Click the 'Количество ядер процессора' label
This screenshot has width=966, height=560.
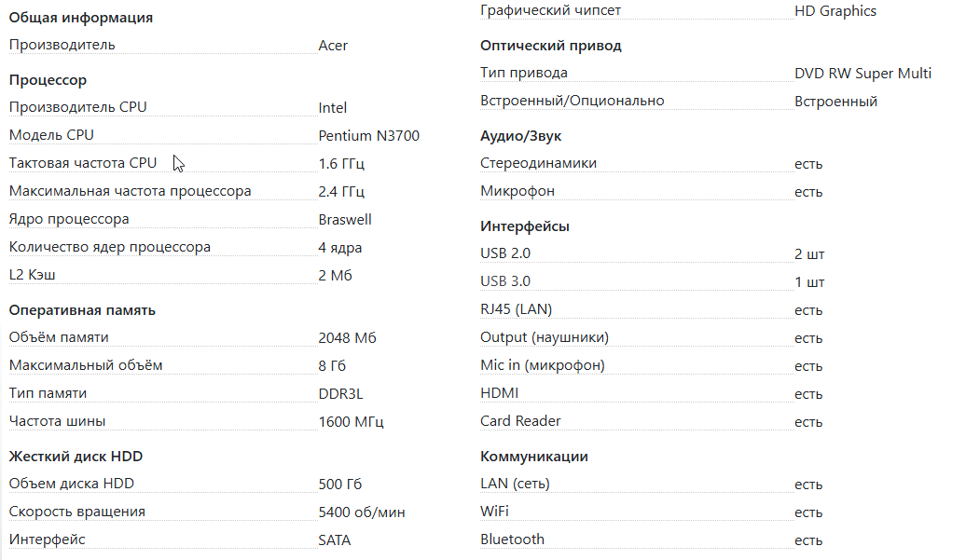(110, 247)
